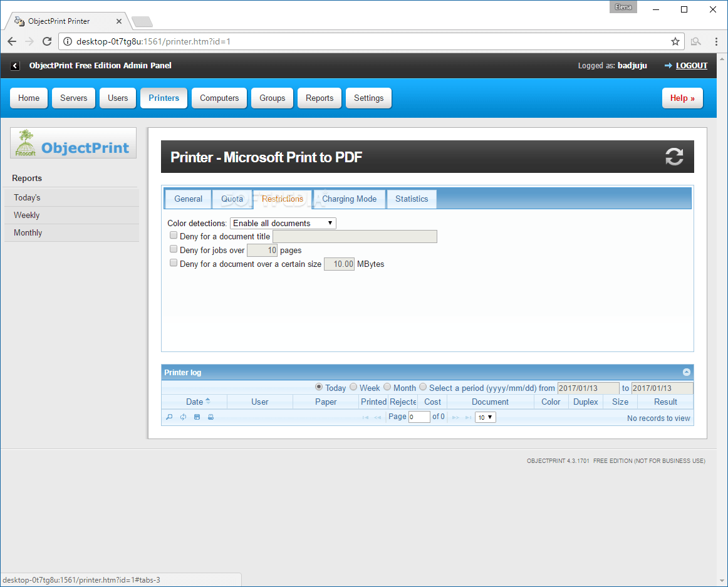The height and width of the screenshot is (587, 728).
Task: Enable Deny for jobs over pages checkbox
Action: (x=173, y=249)
